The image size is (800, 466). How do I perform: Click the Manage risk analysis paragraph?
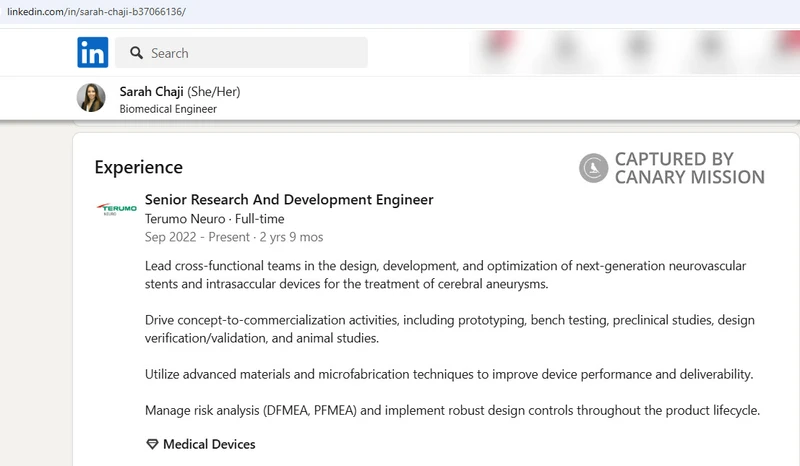tap(452, 410)
